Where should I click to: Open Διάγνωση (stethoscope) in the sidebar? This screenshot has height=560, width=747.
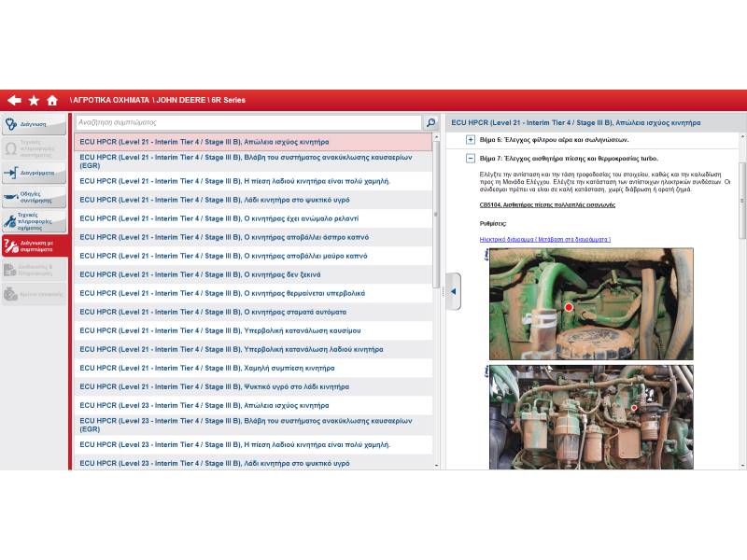(x=34, y=124)
